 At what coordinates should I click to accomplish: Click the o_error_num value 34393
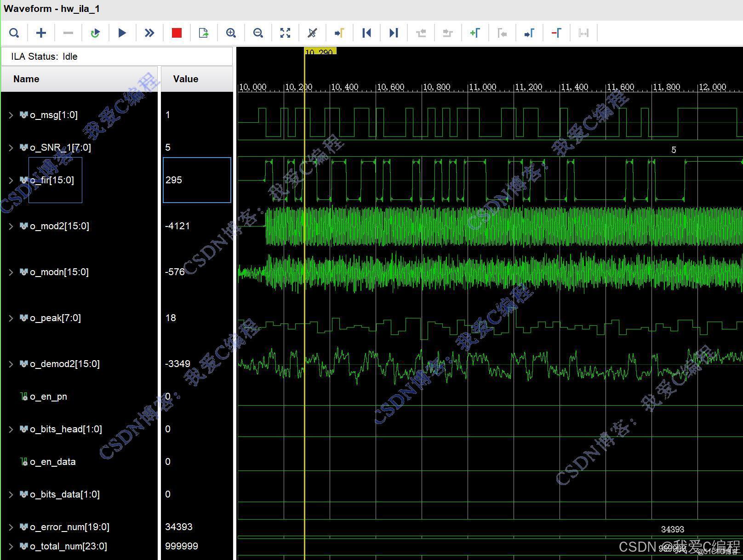[x=179, y=527]
